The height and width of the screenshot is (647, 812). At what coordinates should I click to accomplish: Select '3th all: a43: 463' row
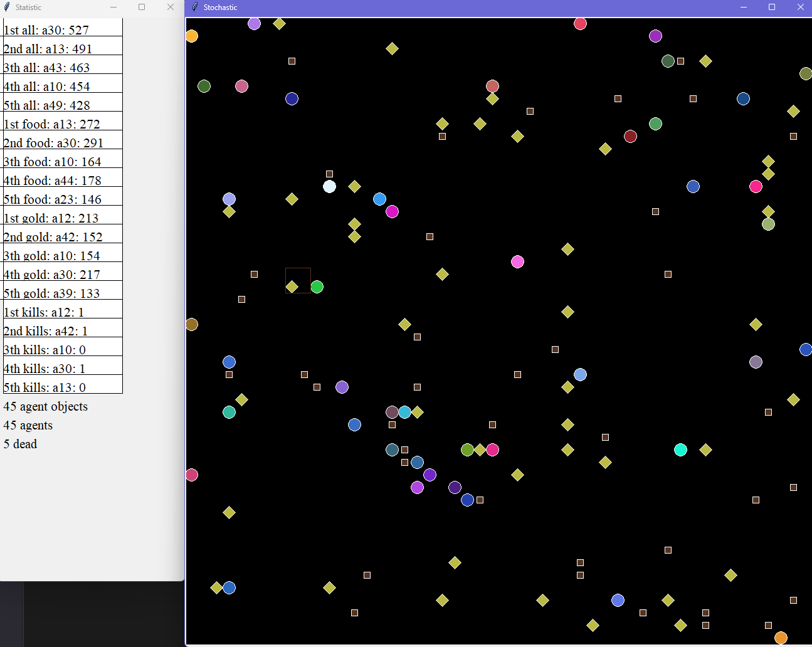pos(63,65)
